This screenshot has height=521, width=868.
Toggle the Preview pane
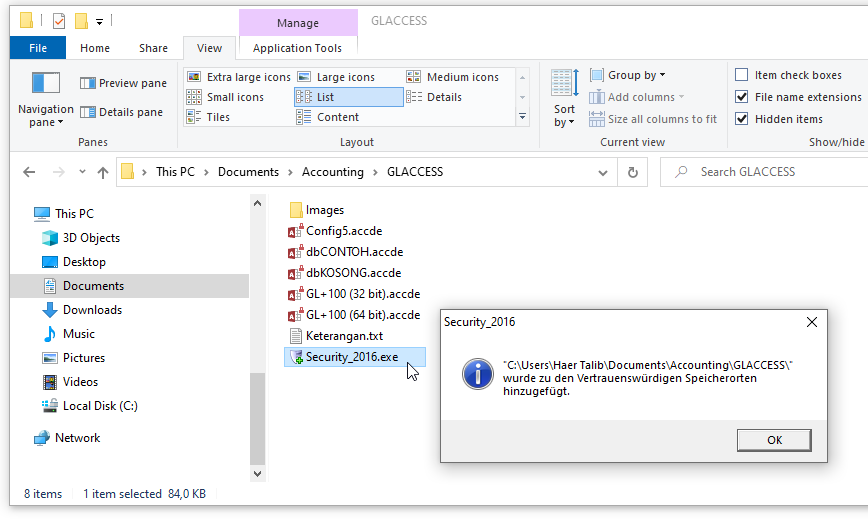(123, 83)
